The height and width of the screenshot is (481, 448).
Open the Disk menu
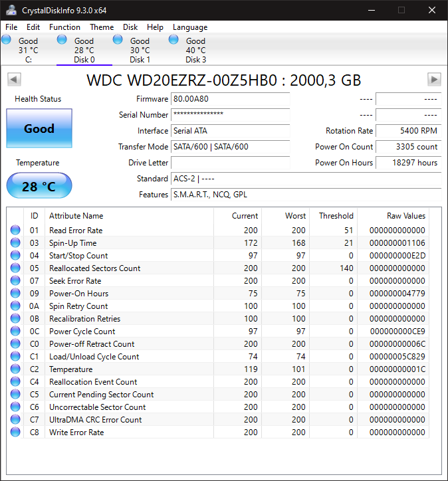pos(130,27)
